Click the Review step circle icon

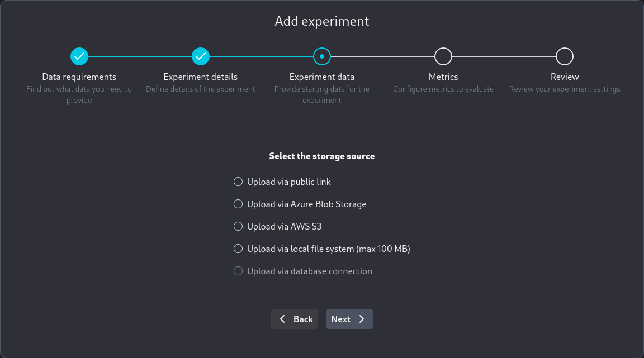pyautogui.click(x=565, y=56)
